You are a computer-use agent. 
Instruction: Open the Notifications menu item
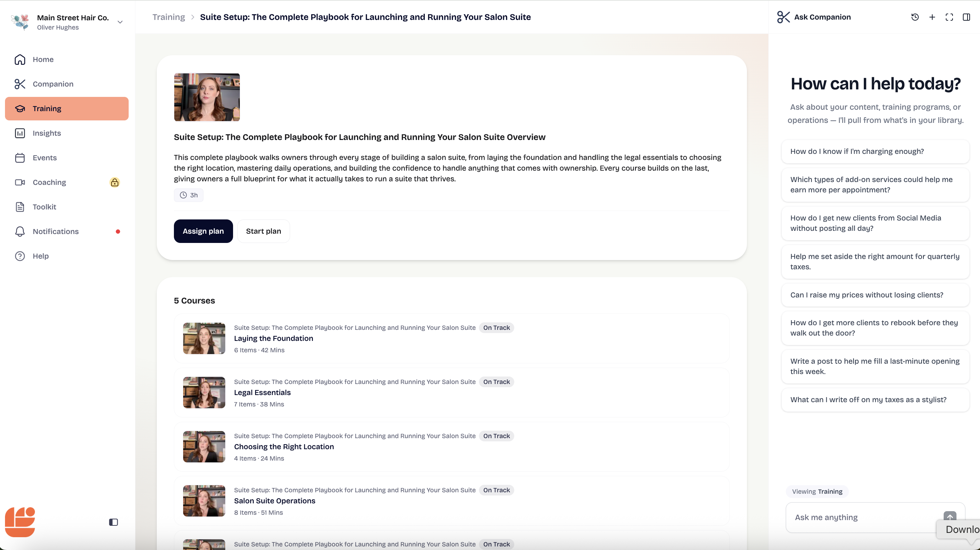click(x=67, y=232)
